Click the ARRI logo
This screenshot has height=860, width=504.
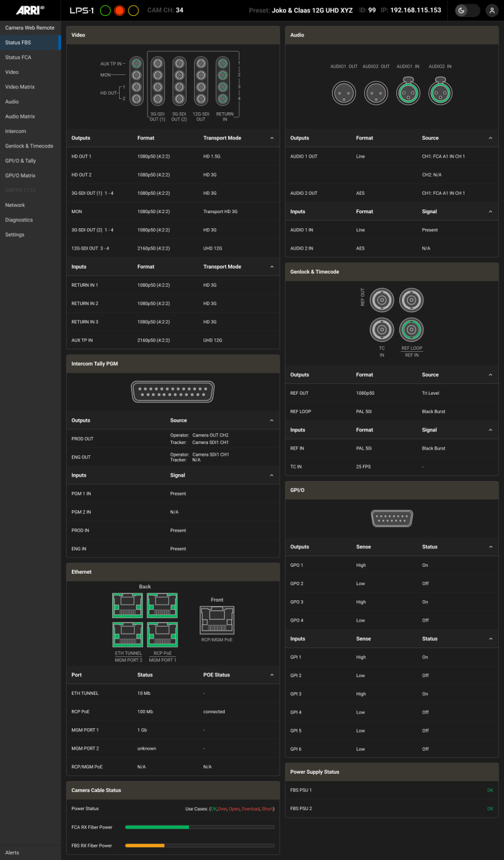(x=30, y=10)
